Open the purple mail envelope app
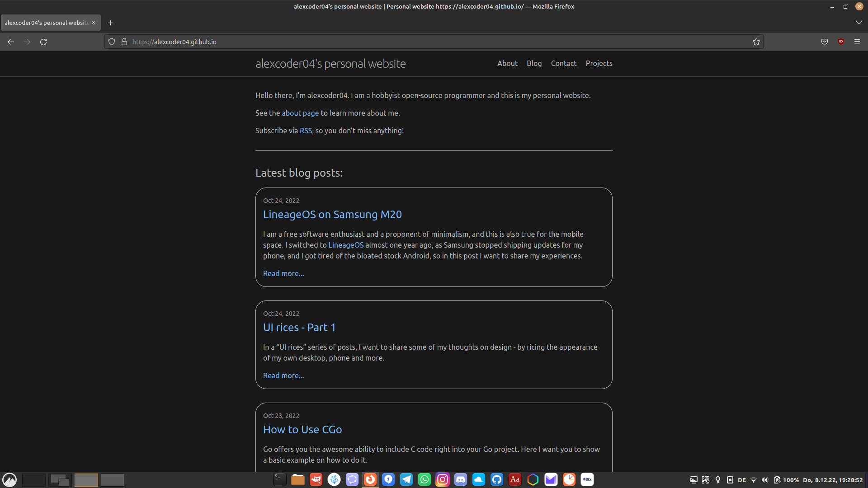The image size is (868, 488). click(551, 479)
